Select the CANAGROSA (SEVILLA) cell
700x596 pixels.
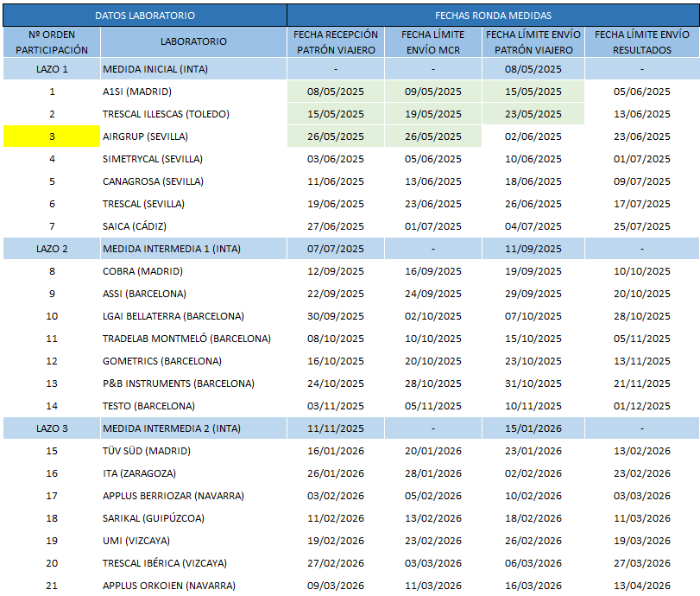(x=193, y=181)
